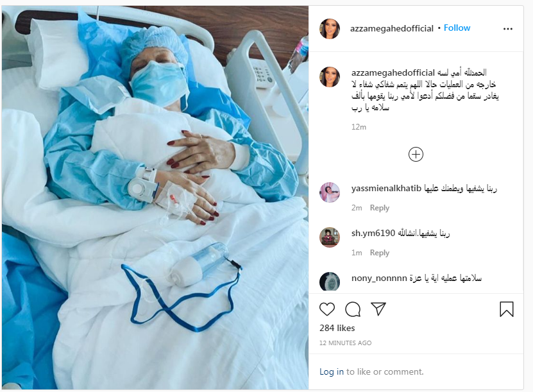Follow azzamegahedofficial account
This screenshot has width=533, height=392.
point(457,28)
